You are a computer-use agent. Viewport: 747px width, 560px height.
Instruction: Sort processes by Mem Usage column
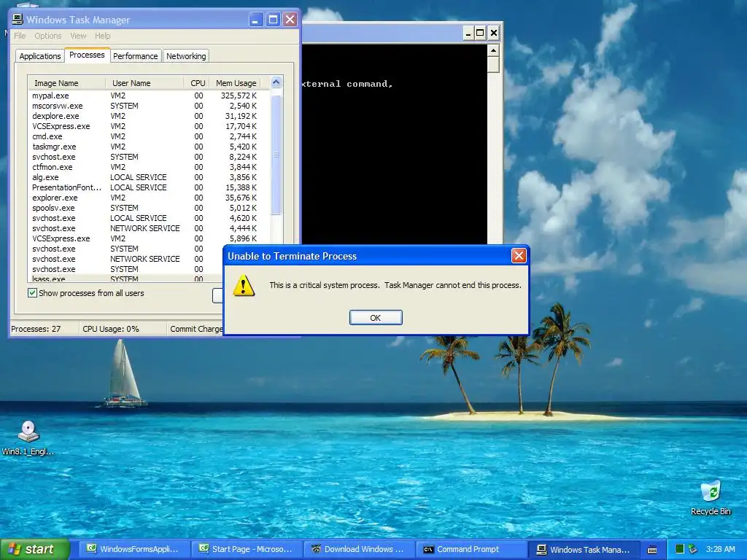tap(236, 83)
